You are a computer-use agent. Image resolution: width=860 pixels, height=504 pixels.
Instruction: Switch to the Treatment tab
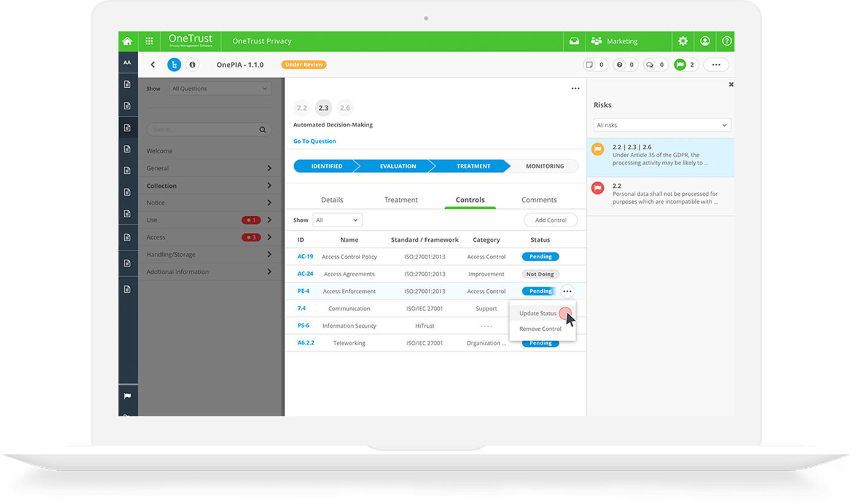[x=401, y=200]
